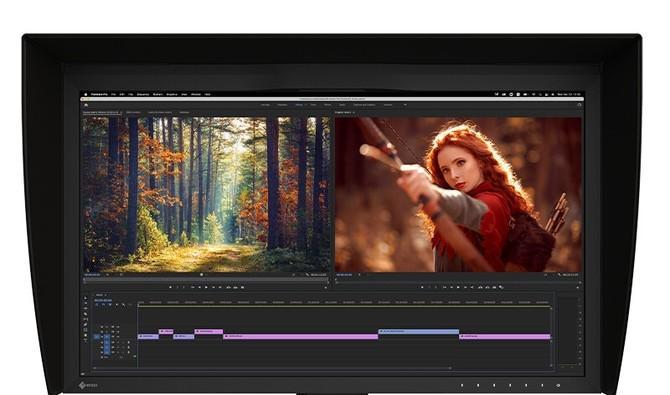Image resolution: width=670 pixels, height=395 pixels.
Task: Open the Source Monitor zoom level dropdown
Action: coord(108,274)
